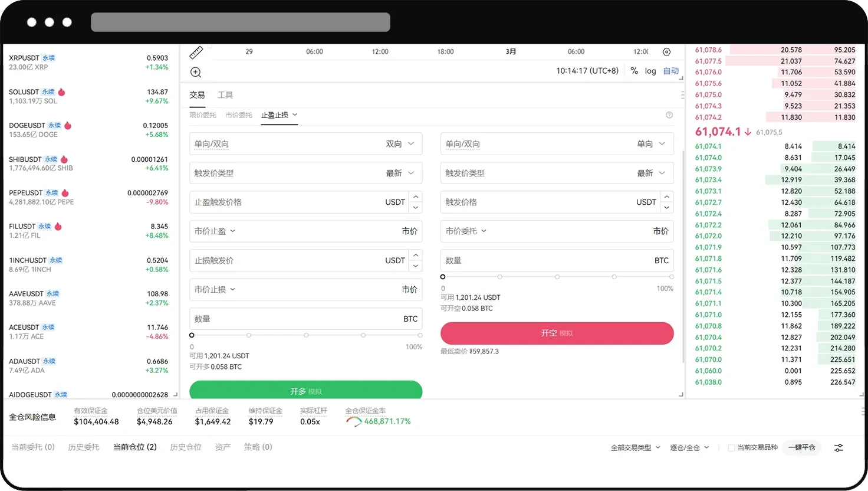The width and height of the screenshot is (868, 491).
Task: Increase right-hand trigger price stepper up
Action: (667, 197)
